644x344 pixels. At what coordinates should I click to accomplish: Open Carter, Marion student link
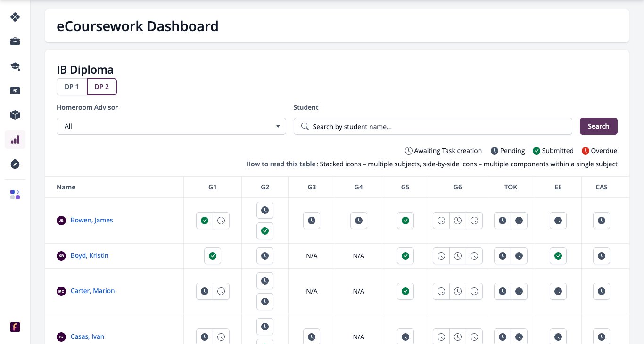click(x=92, y=291)
